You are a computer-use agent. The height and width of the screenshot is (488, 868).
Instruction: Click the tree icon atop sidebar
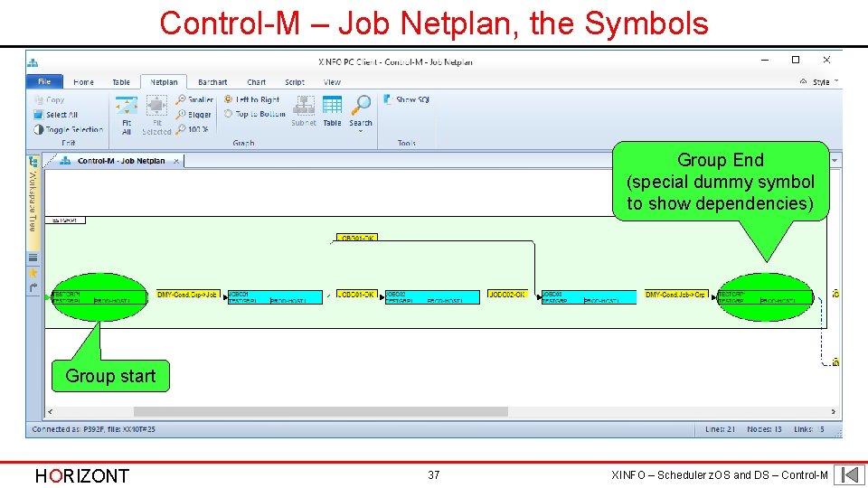(x=33, y=162)
